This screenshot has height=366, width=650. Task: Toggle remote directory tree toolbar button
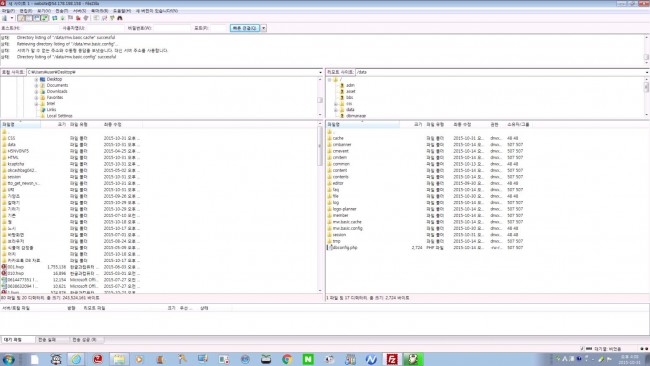37,18
